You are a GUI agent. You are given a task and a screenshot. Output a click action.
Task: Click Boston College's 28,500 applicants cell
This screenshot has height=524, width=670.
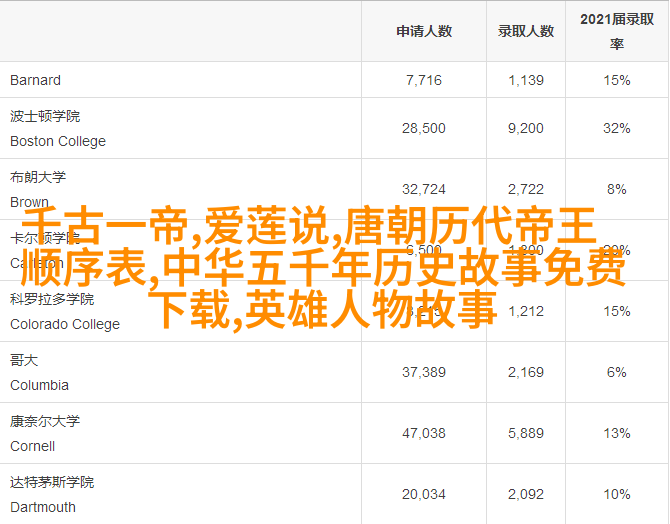[x=424, y=128]
